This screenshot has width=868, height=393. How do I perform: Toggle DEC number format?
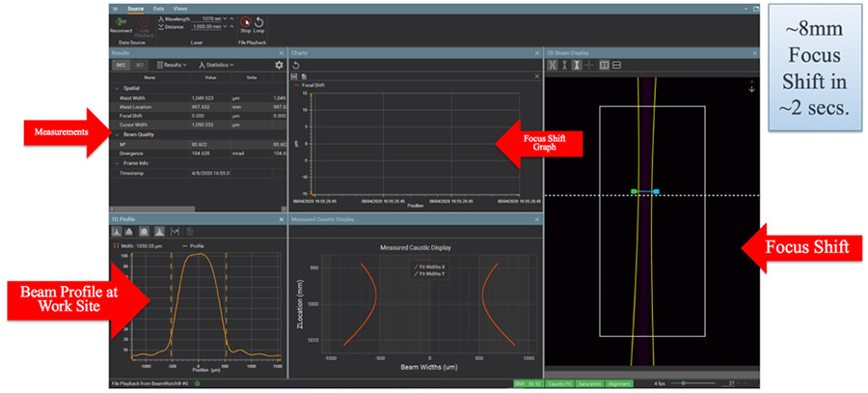(x=122, y=65)
